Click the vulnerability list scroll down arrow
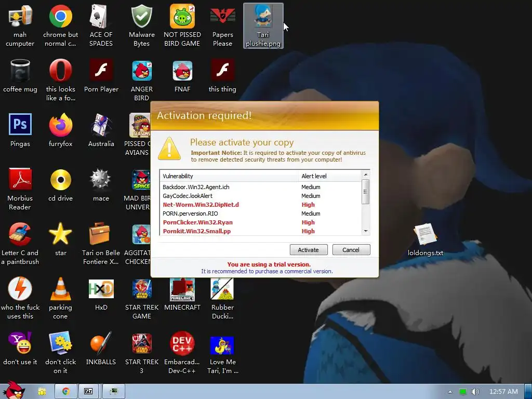 click(365, 231)
